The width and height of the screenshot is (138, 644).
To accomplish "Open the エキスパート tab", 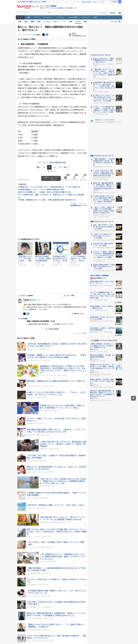I will point(48,17).
